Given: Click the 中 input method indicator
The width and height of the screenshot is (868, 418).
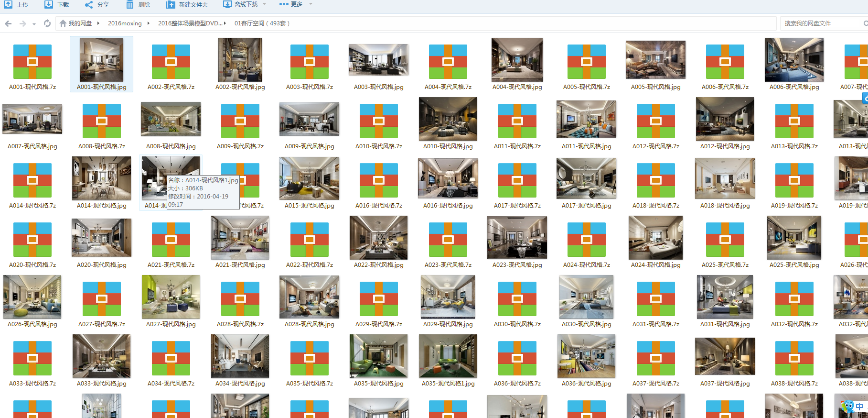Looking at the screenshot, I should pyautogui.click(x=859, y=407).
